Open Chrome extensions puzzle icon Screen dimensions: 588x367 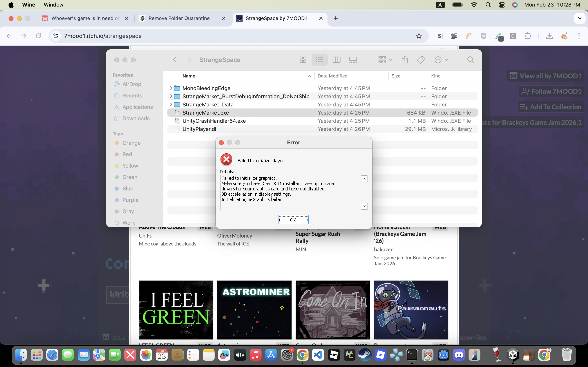point(528,36)
